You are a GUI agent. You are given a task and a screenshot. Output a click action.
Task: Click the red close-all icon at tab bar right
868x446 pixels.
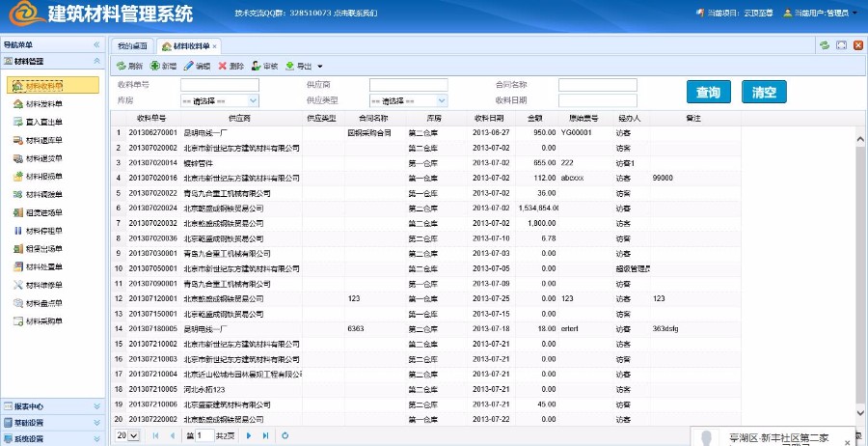[858, 45]
